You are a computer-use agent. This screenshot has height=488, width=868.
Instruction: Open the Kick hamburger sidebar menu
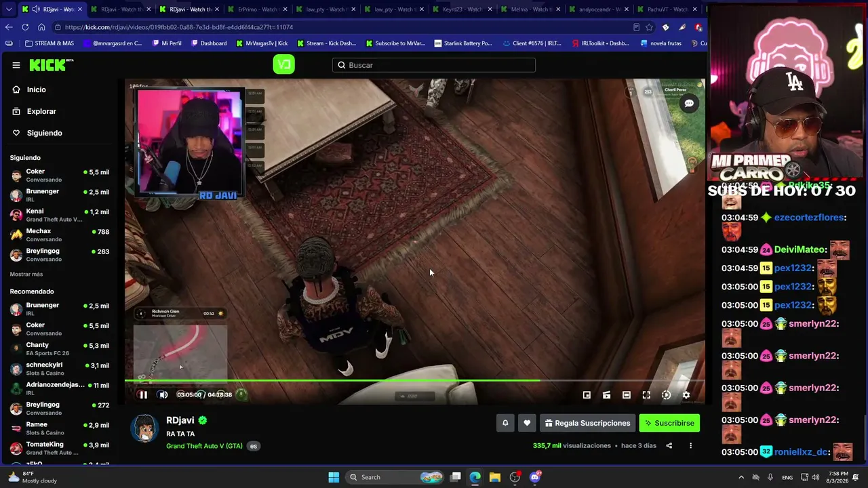[x=16, y=65]
